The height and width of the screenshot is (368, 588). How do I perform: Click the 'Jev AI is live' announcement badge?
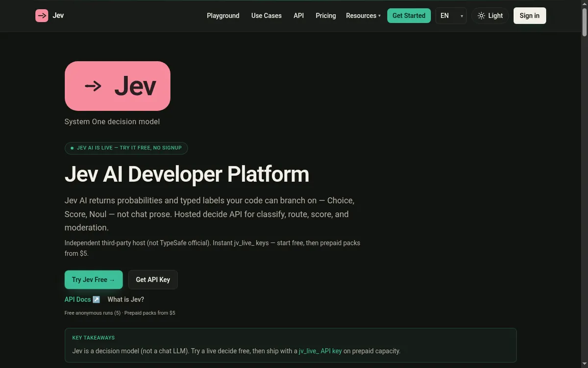(x=126, y=148)
